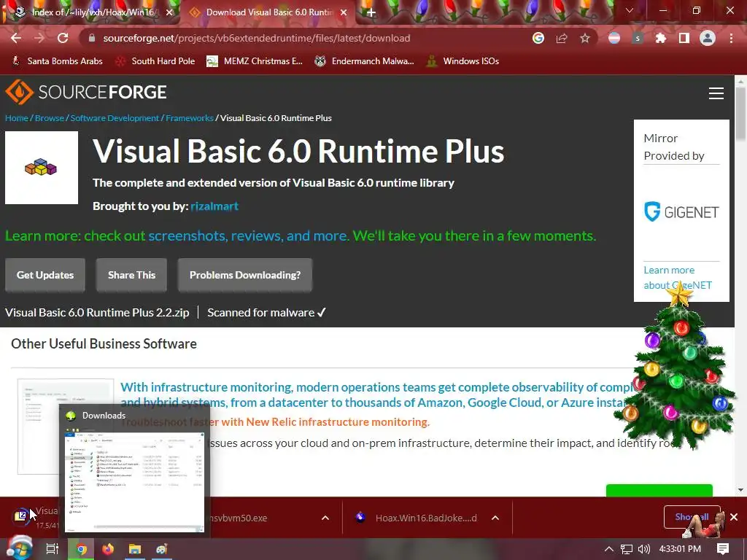Screen dimensions: 747x560
Task: Click 'screenshots, reviews, and more' link
Action: pos(248,236)
